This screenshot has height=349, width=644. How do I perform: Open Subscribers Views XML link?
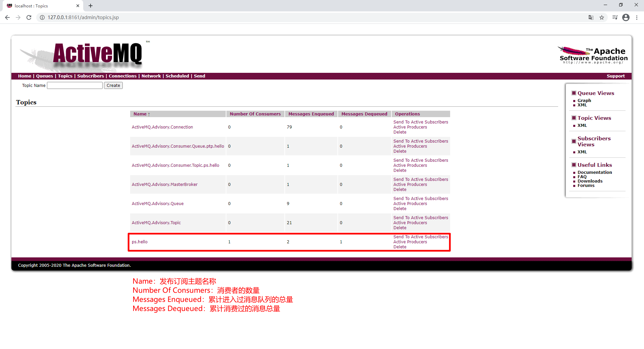tap(582, 152)
